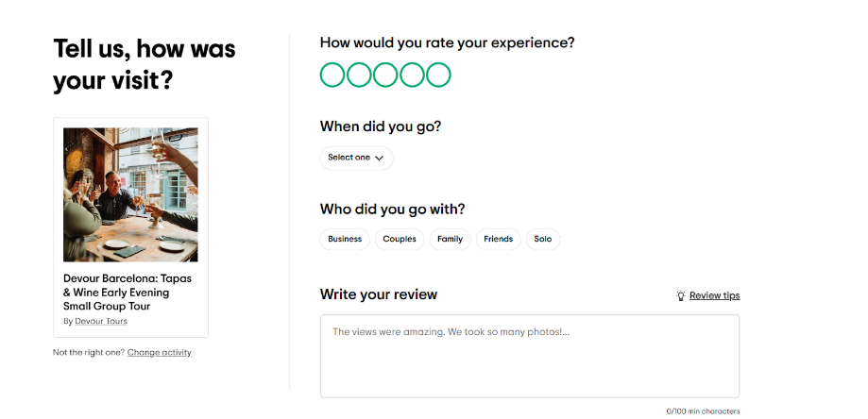Open the Review tips link
The width and height of the screenshot is (868, 419).
(x=714, y=295)
